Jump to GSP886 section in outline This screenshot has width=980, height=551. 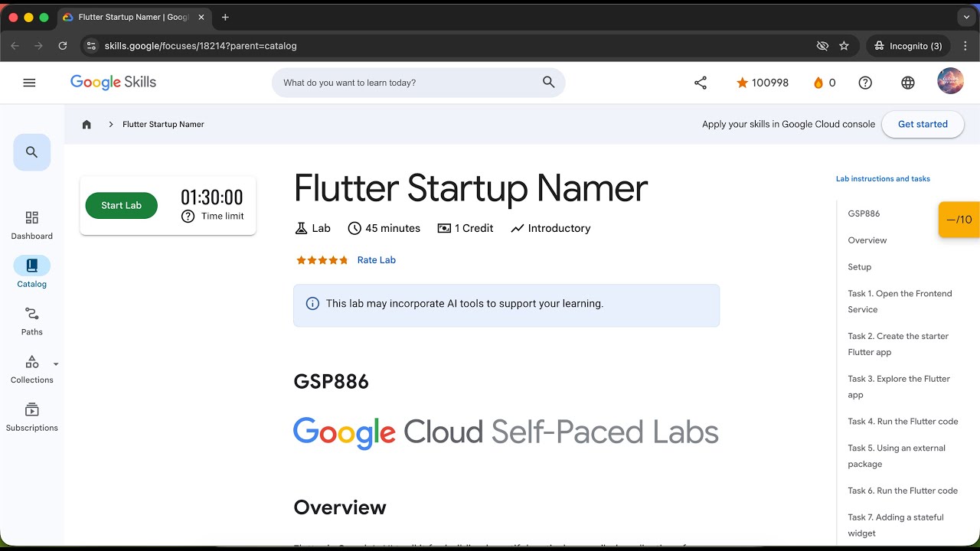(864, 214)
